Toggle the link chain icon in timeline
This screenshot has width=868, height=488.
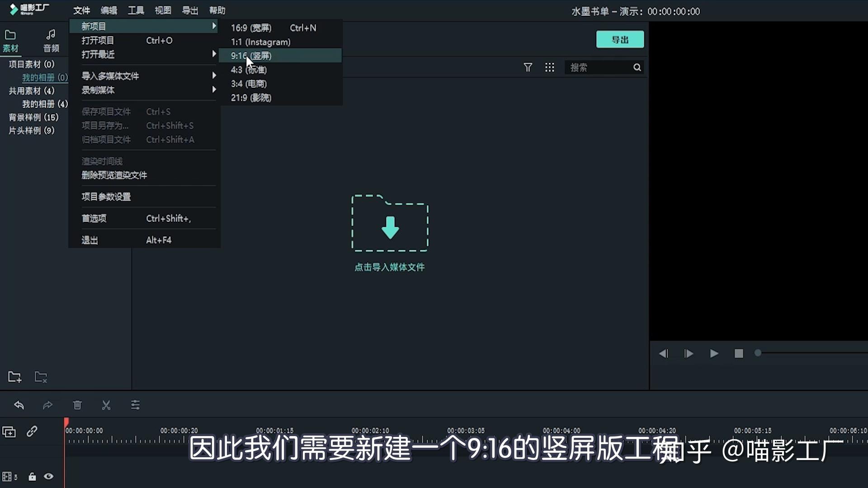coord(32,432)
